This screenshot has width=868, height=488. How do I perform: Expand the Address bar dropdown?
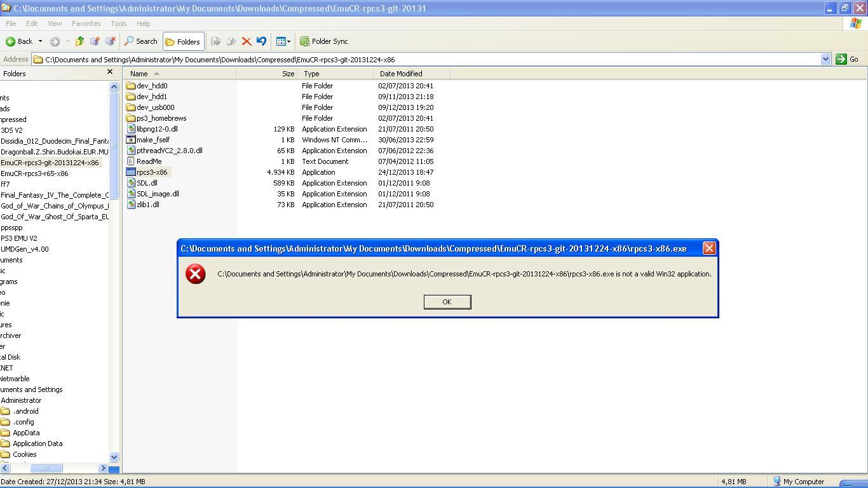[825, 59]
